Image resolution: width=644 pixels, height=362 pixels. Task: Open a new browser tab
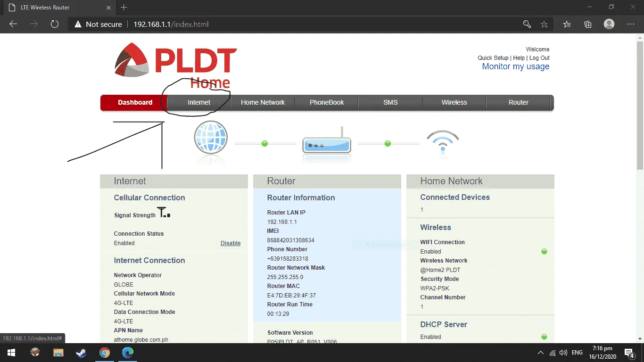124,8
